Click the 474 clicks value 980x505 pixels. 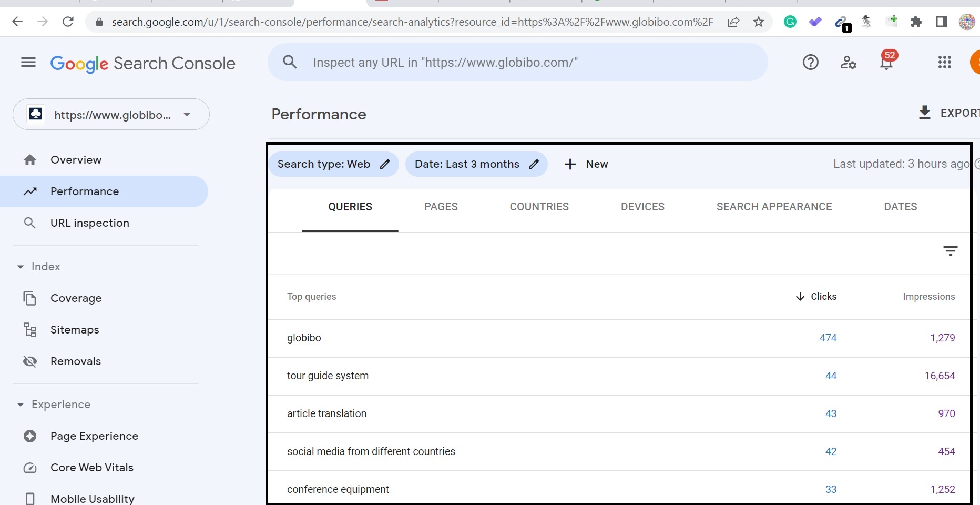click(x=828, y=338)
